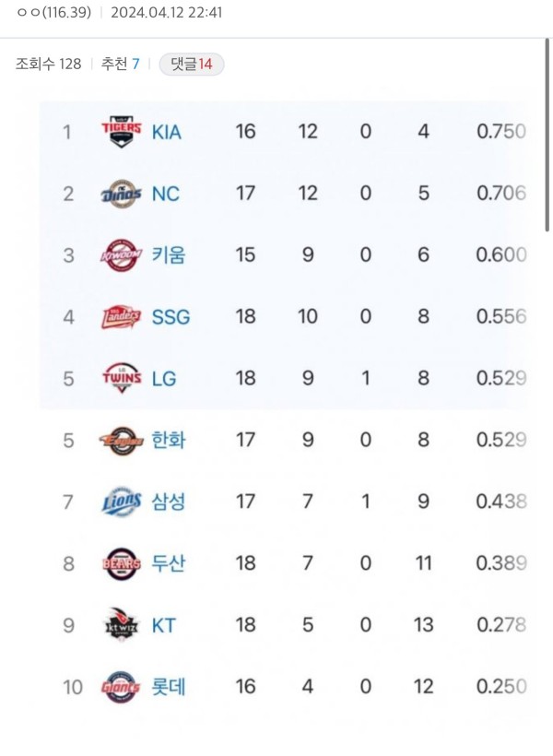This screenshot has width=553, height=756.
Task: Click the SSG Landers team logo
Action: 122,317
